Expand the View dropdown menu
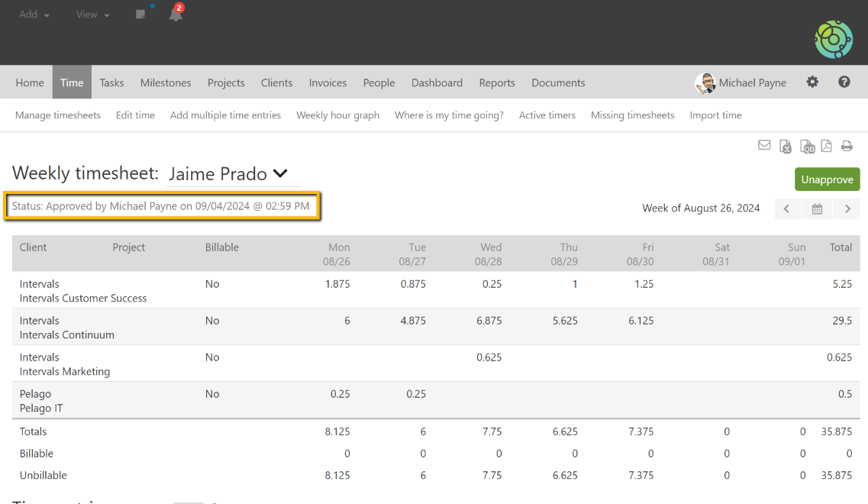This screenshot has width=868, height=504. pyautogui.click(x=92, y=15)
